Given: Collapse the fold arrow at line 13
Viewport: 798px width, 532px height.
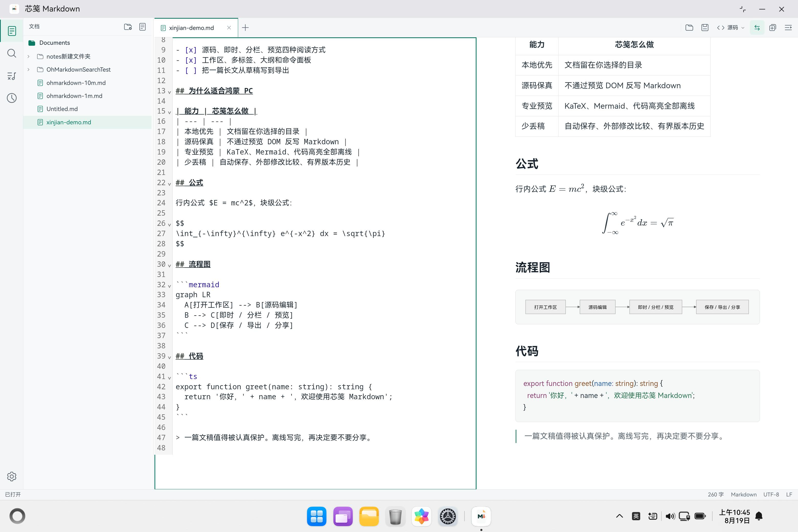Looking at the screenshot, I should 169,92.
